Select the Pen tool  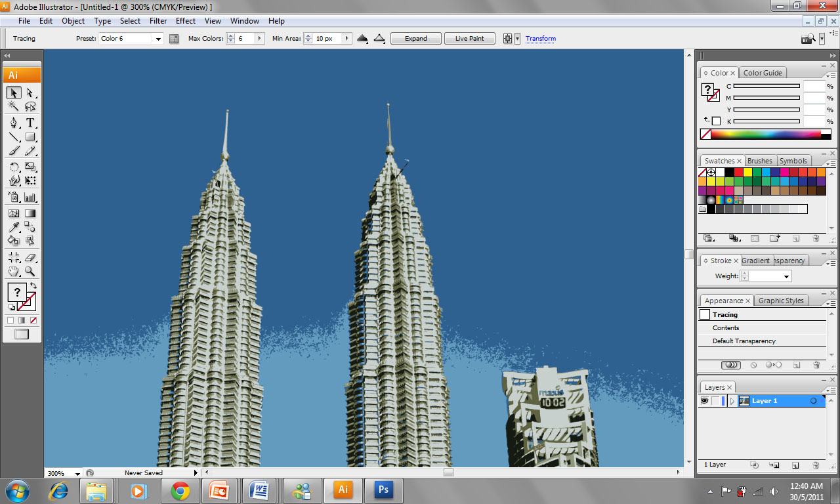point(13,123)
